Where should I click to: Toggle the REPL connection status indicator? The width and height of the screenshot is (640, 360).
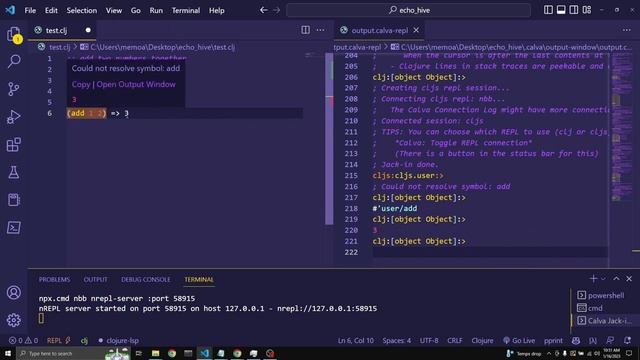pyautogui.click(x=59, y=340)
